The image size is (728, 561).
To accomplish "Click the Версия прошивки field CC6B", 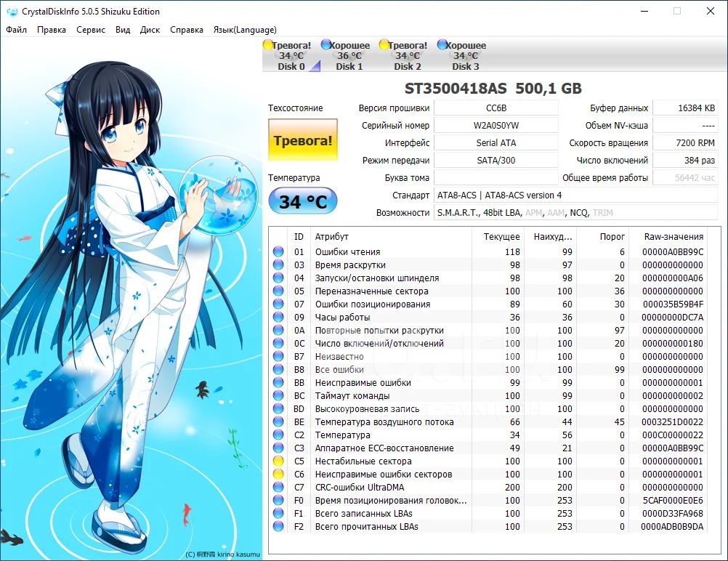I will pos(496,108).
